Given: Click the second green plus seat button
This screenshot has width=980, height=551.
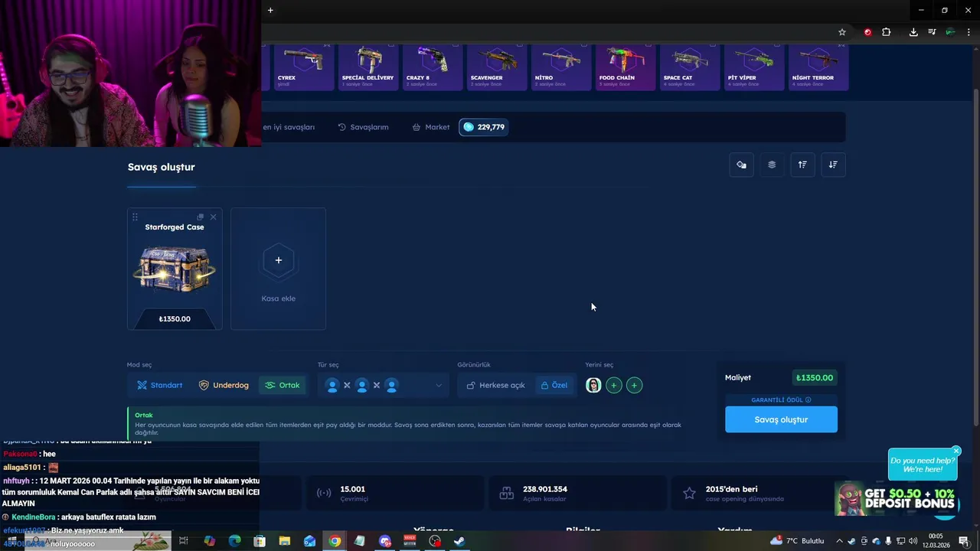Looking at the screenshot, I should (634, 385).
